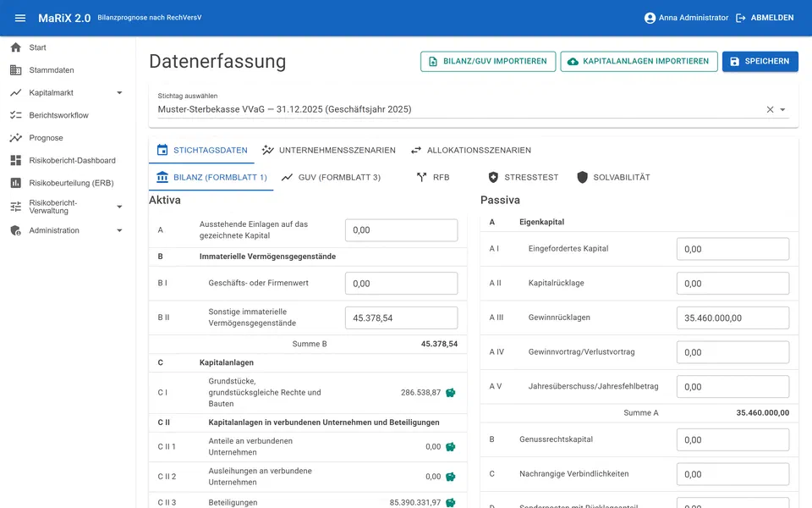The height and width of the screenshot is (508, 812).
Task: Select the Stichtagsdaten tab
Action: pyautogui.click(x=202, y=151)
